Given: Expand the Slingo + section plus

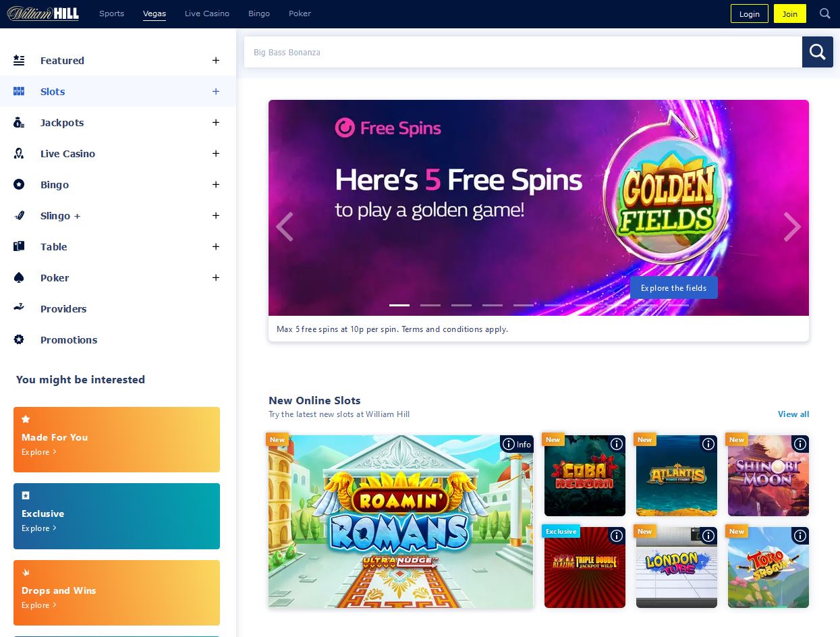Looking at the screenshot, I should click(216, 216).
